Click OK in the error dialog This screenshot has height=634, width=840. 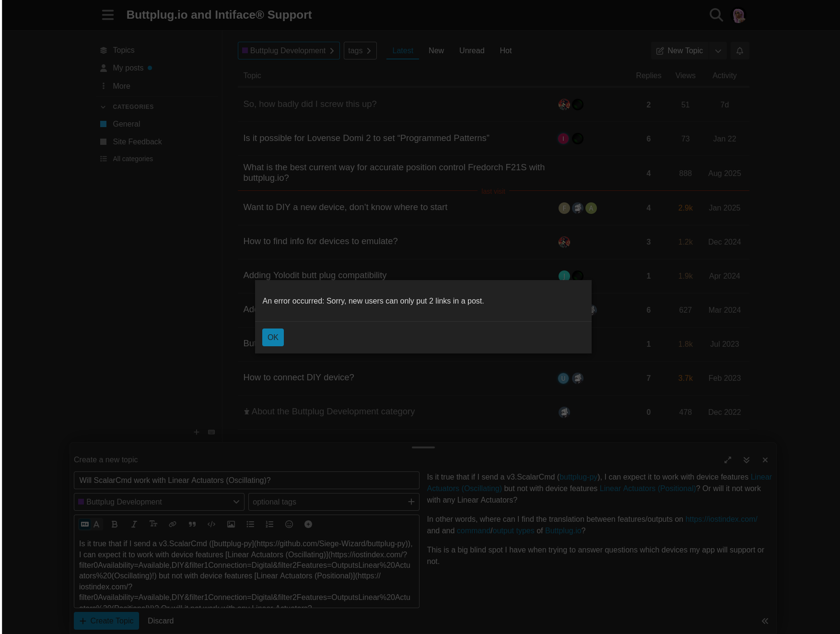273,337
